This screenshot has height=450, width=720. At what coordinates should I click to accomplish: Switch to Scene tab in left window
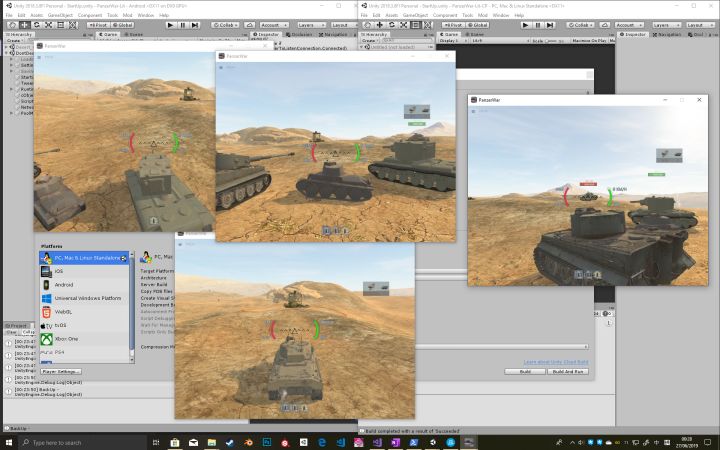coord(133,34)
